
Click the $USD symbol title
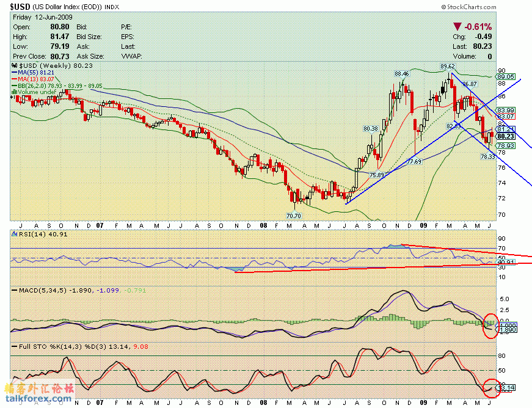pos(20,7)
